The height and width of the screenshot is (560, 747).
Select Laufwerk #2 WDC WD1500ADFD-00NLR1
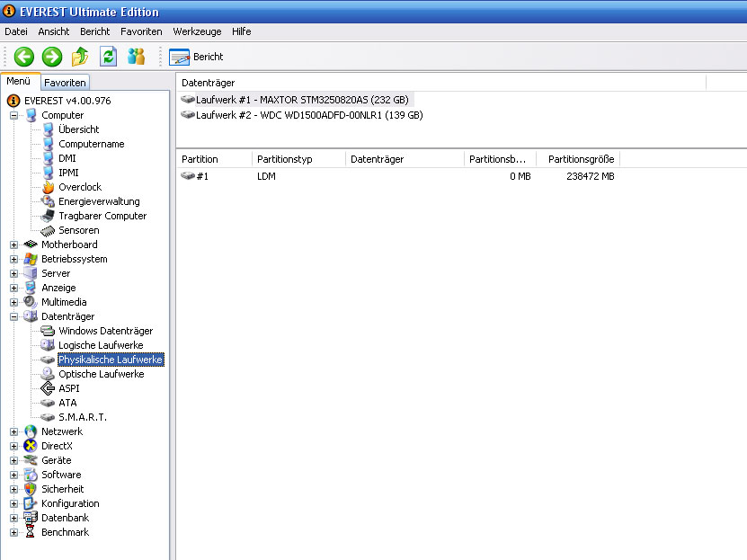tap(301, 115)
